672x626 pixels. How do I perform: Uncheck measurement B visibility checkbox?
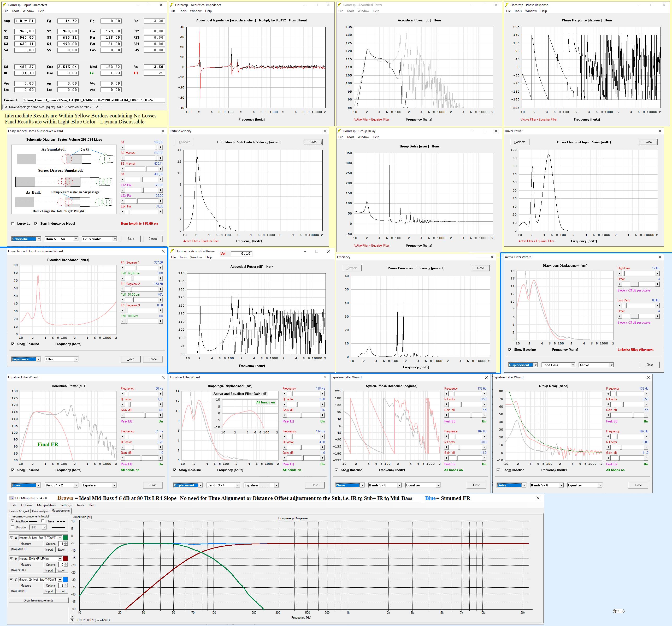pos(11,559)
